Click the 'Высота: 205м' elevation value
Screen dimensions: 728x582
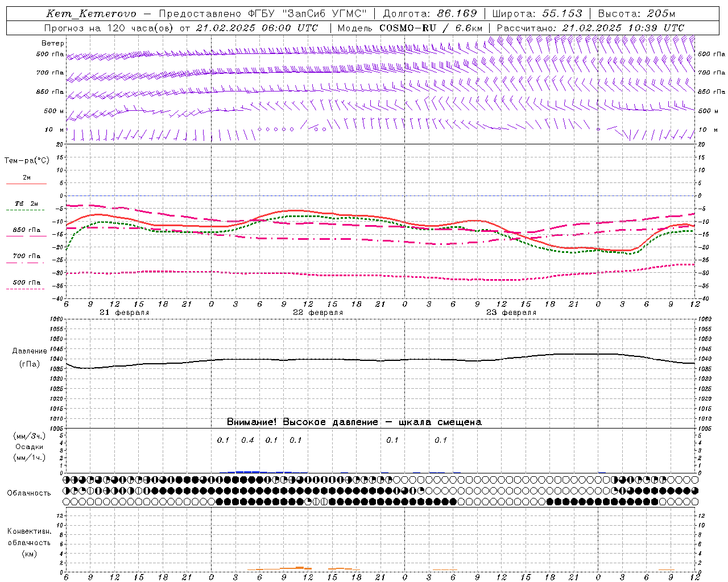point(636,14)
